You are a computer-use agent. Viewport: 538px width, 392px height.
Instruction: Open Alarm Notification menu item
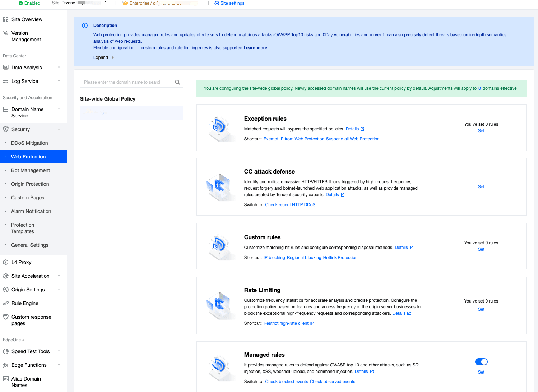pos(33,211)
